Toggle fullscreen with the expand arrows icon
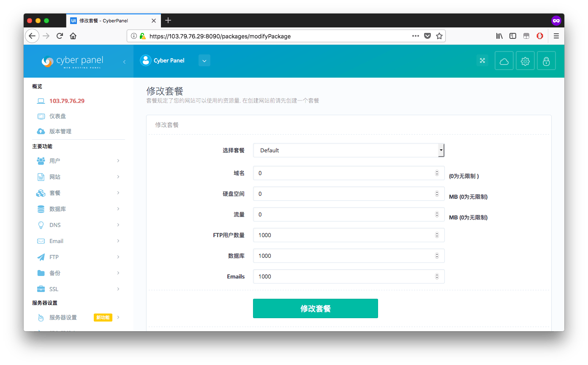 click(482, 60)
